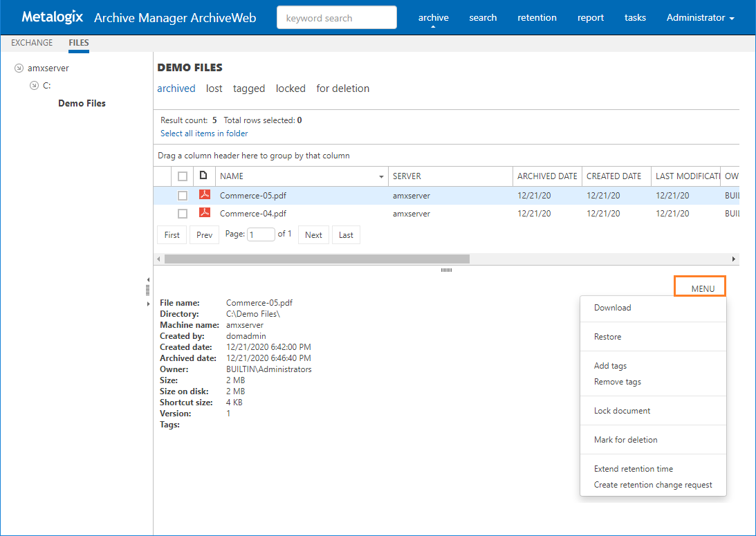Click the keyword search field
Viewport: 756px width, 536px height.
(336, 18)
